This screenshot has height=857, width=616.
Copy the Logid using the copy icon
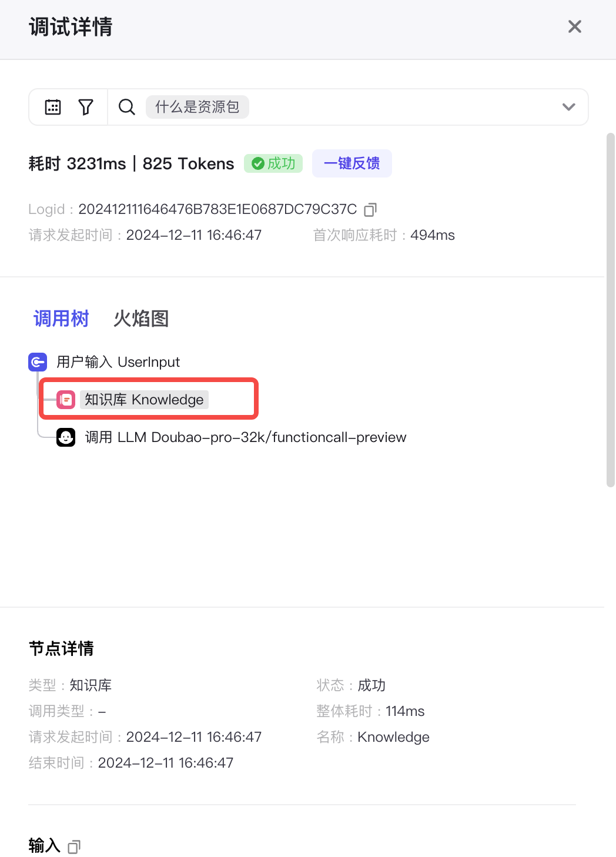(x=370, y=209)
